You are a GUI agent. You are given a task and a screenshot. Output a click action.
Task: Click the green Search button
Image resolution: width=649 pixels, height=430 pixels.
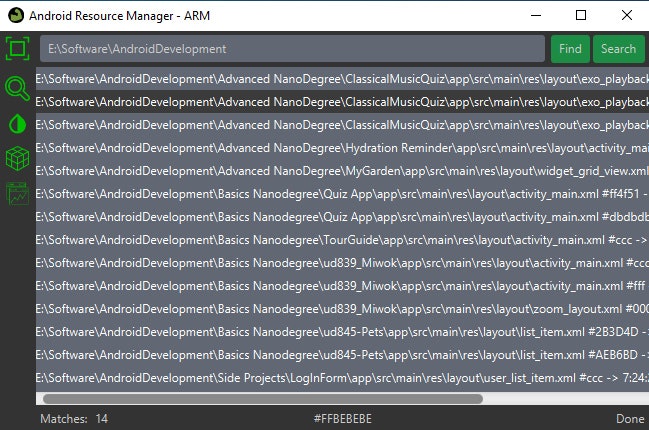point(618,49)
